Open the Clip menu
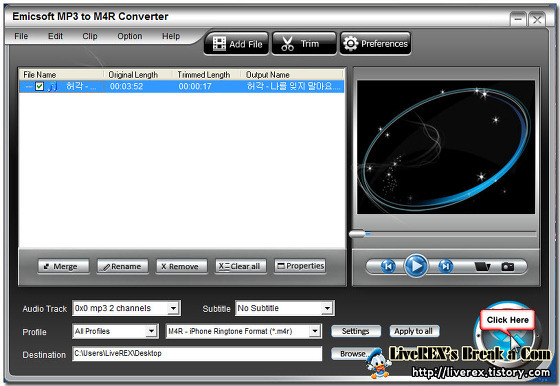The height and width of the screenshot is (386, 560). pyautogui.click(x=90, y=36)
